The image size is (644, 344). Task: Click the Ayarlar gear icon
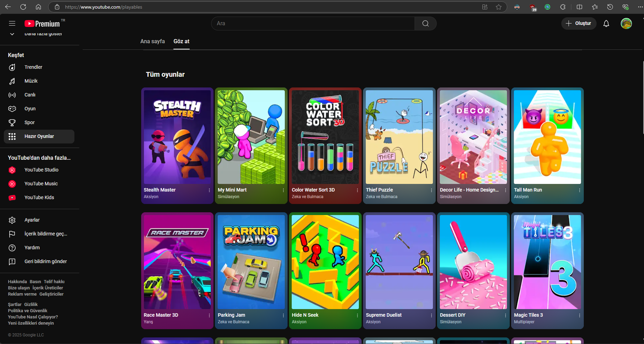12,220
